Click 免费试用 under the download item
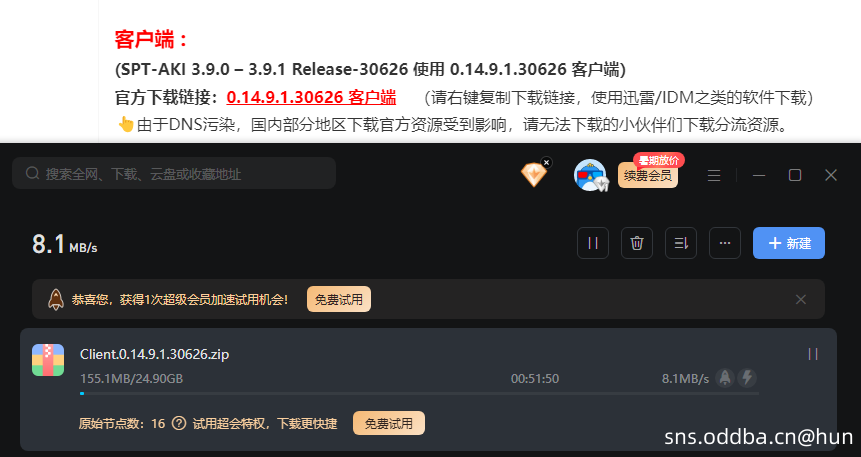861x457 pixels. click(389, 423)
